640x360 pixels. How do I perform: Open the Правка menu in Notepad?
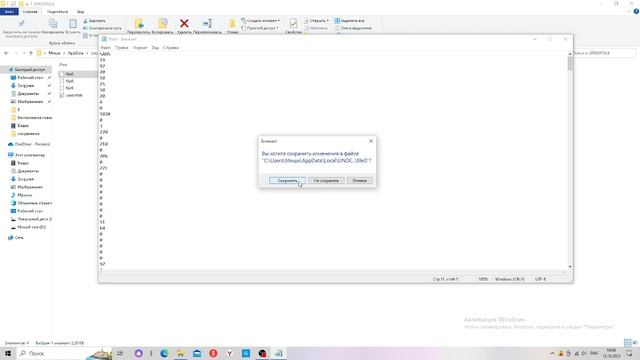pos(122,48)
